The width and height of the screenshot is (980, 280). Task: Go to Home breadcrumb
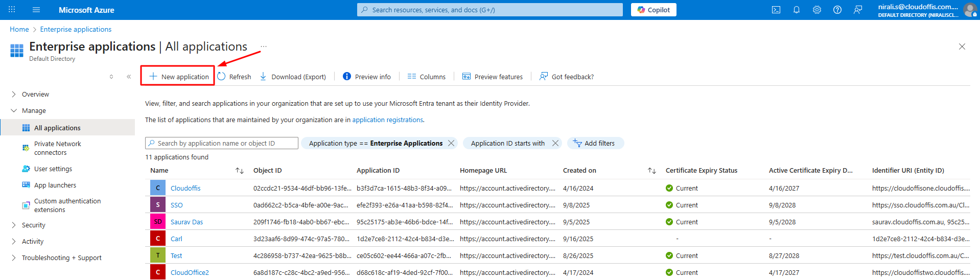(x=19, y=29)
